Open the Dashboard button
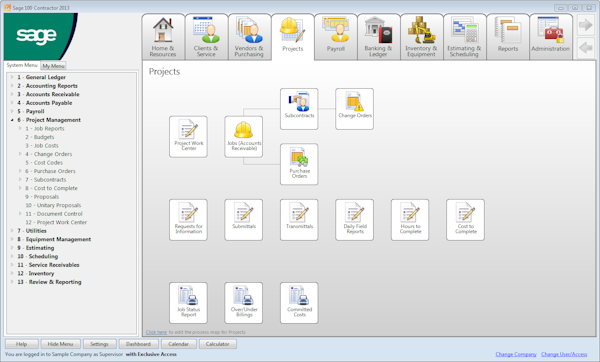Screen dimensions: 600x362 click(x=139, y=344)
